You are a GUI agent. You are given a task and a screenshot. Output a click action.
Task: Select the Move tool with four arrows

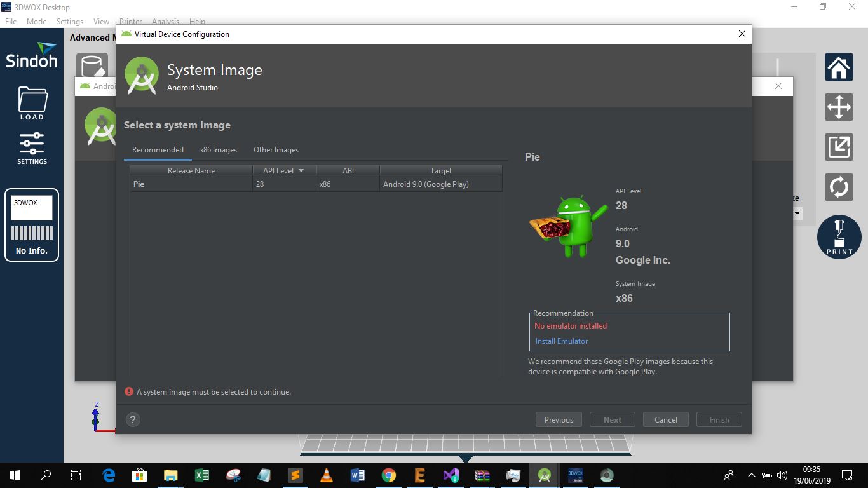click(x=839, y=107)
